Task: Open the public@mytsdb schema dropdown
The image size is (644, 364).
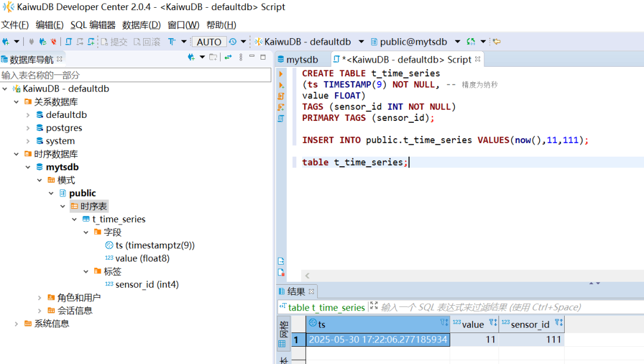Action: 457,42
